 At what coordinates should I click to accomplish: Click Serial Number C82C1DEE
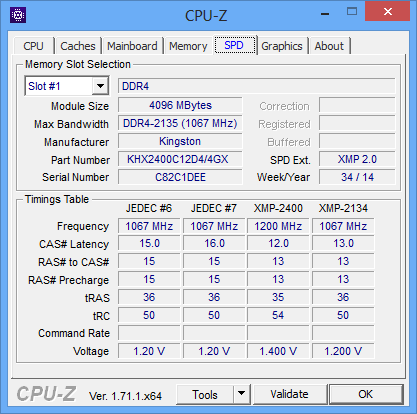click(180, 177)
